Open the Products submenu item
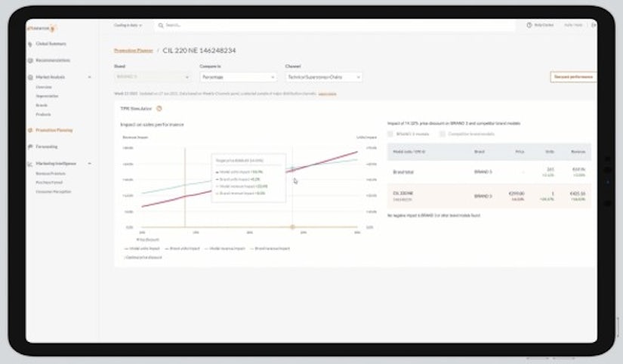The image size is (623, 364). click(x=43, y=114)
